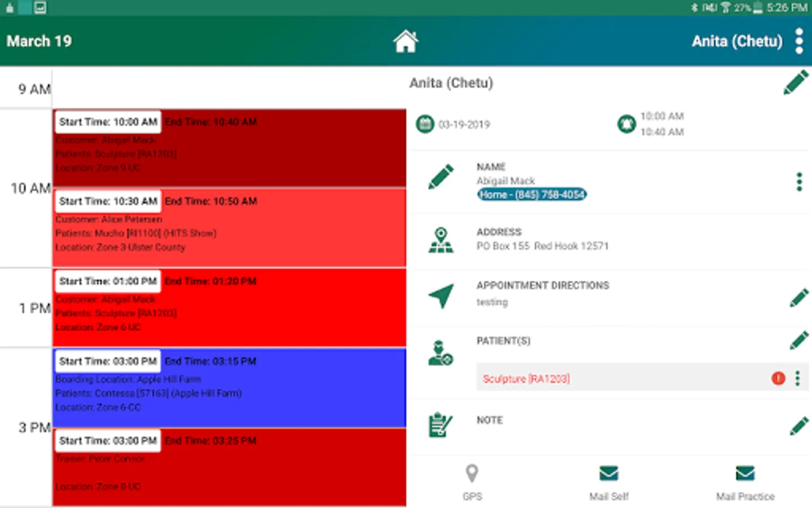
Task: Tap the address PO Box 155 Red Hook 12571
Action: (542, 246)
